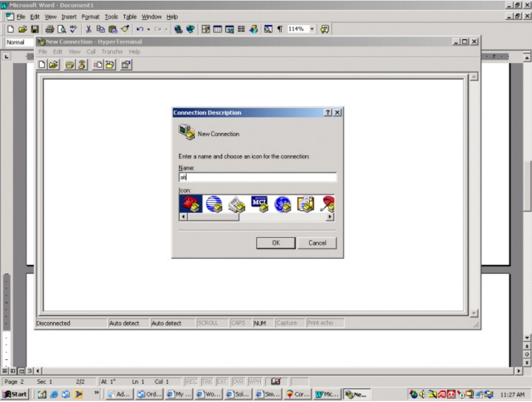Open the Word Table menu
This screenshot has width=532, height=402.
(x=130, y=16)
